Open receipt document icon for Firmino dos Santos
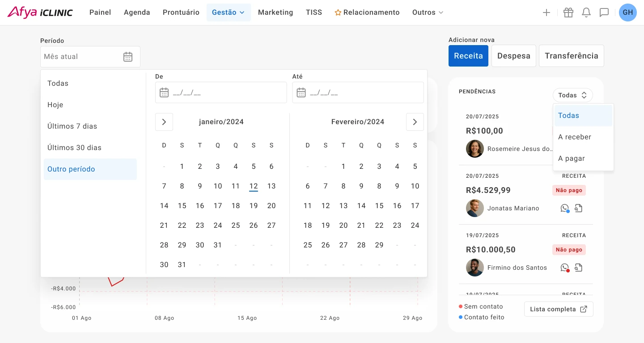The width and height of the screenshot is (644, 343). 579,268
